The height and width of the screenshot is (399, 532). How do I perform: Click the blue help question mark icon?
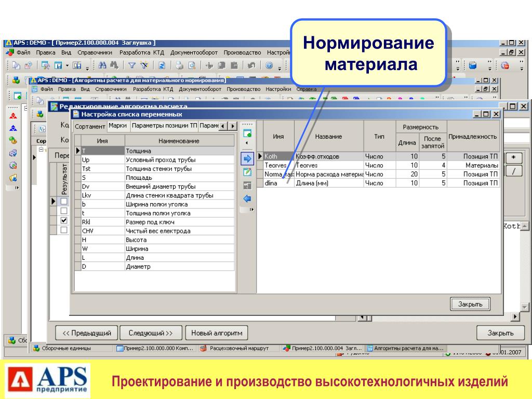click(269, 65)
